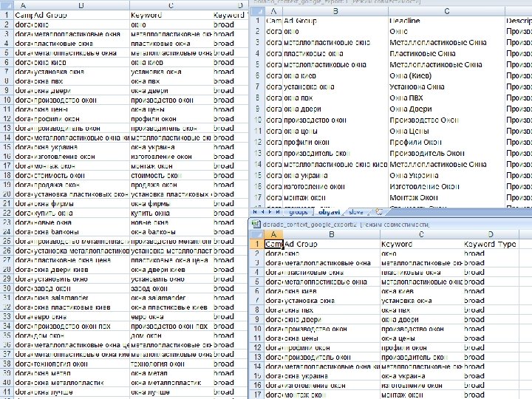Select column C header in bottom-right window
Viewport: 532px width, 399px height.
coord(421,234)
